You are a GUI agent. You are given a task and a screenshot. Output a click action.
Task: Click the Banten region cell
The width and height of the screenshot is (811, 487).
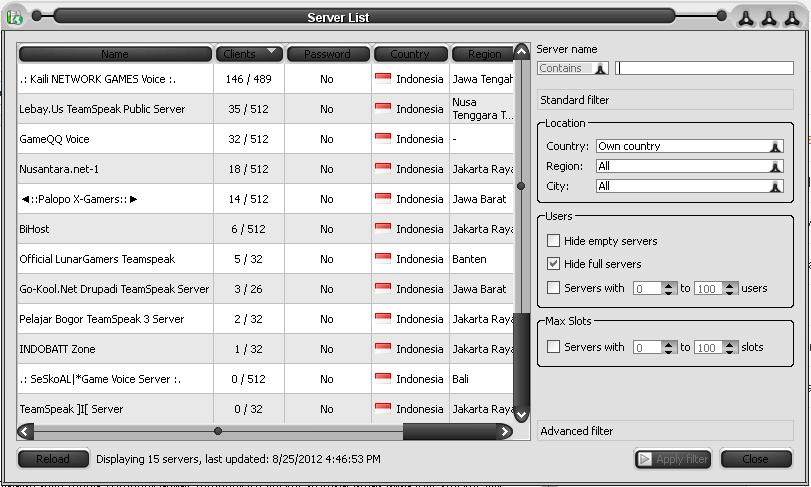pos(482,258)
